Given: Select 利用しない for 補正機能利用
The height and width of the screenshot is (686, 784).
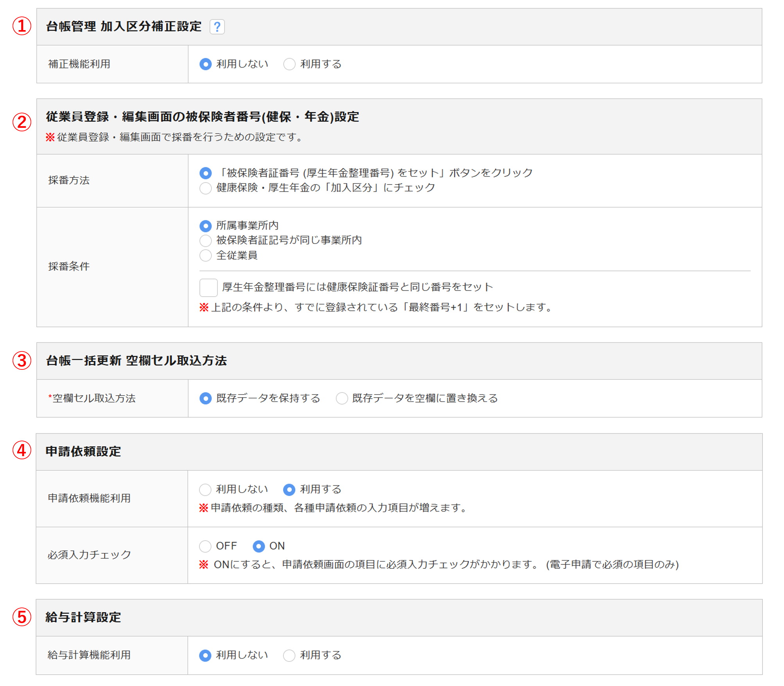Looking at the screenshot, I should [205, 64].
